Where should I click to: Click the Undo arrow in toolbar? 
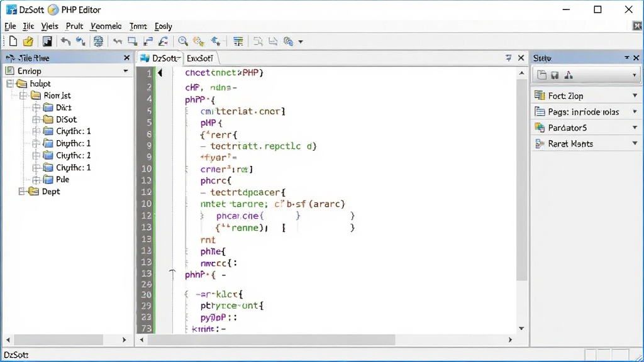tap(65, 41)
